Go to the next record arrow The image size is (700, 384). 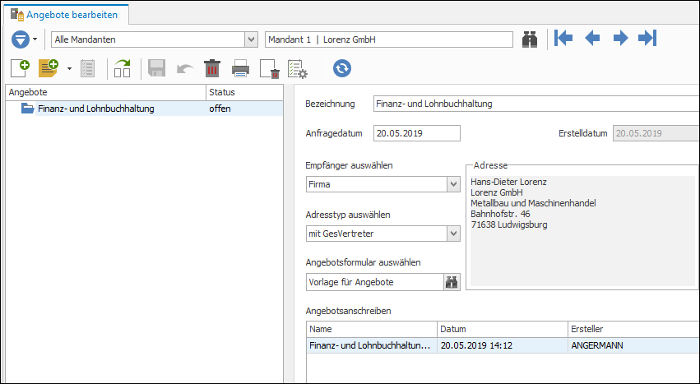621,38
